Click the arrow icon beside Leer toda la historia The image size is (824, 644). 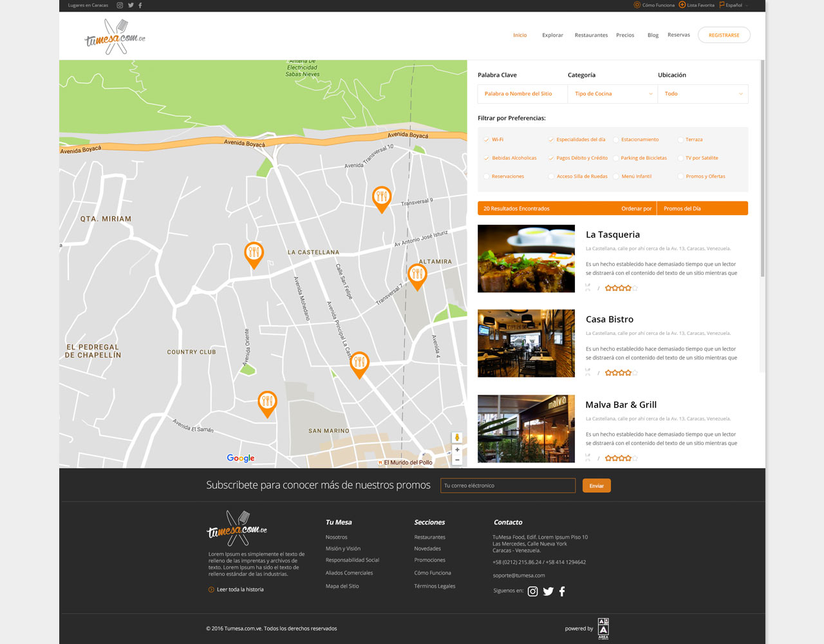click(211, 589)
